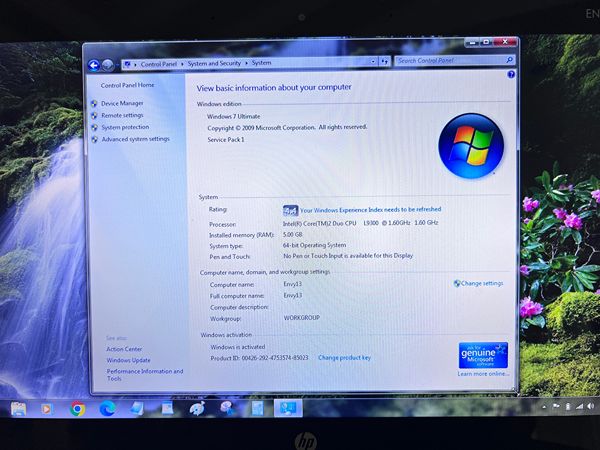This screenshot has height=450, width=600.
Task: Click the Change product key link
Action: click(x=344, y=358)
